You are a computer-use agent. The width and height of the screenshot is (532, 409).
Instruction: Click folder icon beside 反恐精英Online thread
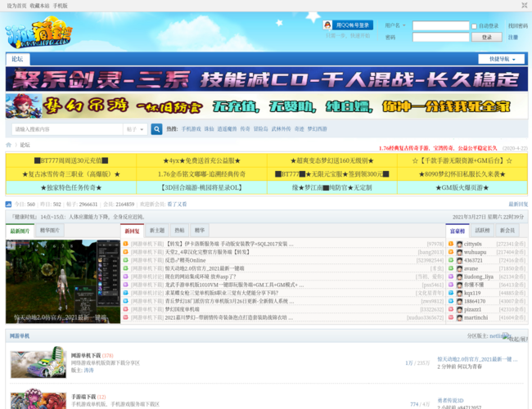[125, 260]
